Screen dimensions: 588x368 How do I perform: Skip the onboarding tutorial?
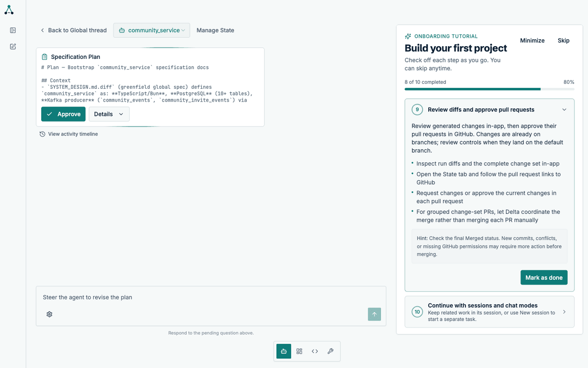pos(563,41)
